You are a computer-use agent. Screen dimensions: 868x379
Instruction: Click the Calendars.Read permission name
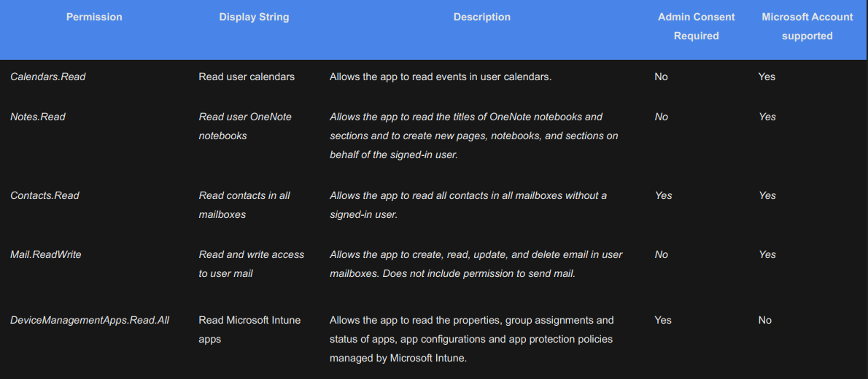click(x=48, y=77)
